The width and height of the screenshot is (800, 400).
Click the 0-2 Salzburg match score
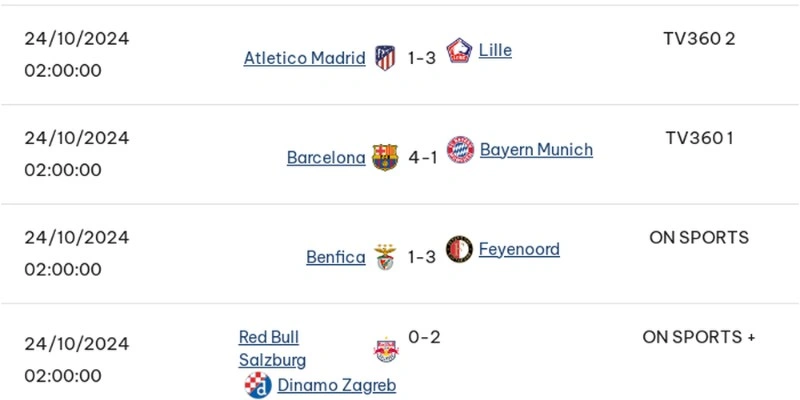(424, 338)
